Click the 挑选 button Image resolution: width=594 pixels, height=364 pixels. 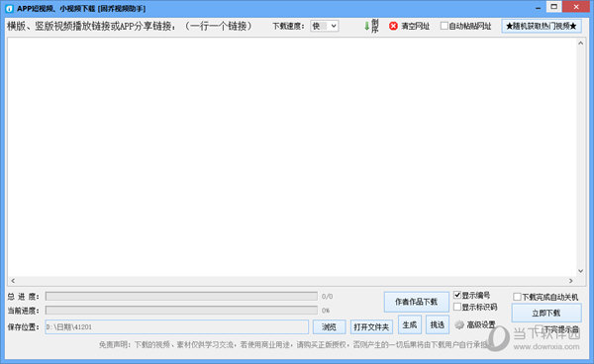[x=438, y=324]
